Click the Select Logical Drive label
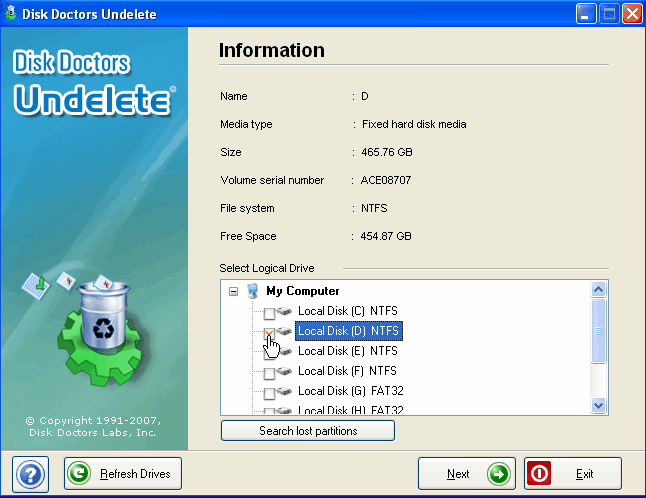646x498 pixels. [267, 269]
